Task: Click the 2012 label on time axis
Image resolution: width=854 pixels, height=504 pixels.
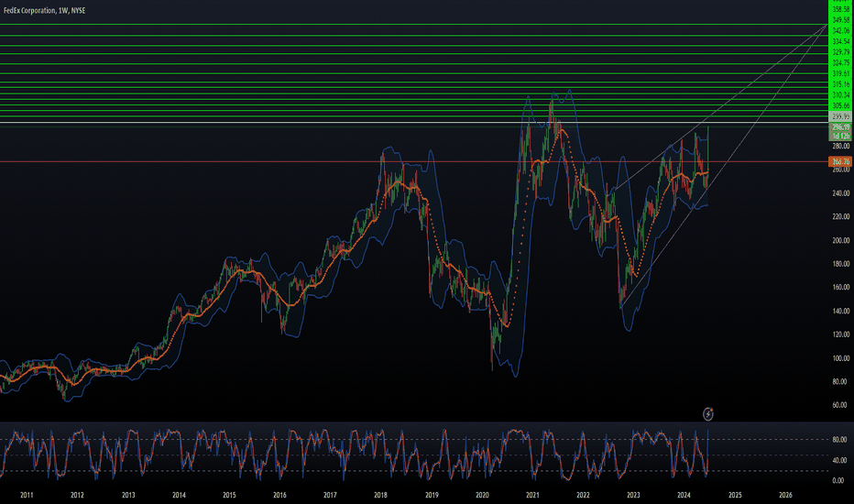Action: coord(77,495)
